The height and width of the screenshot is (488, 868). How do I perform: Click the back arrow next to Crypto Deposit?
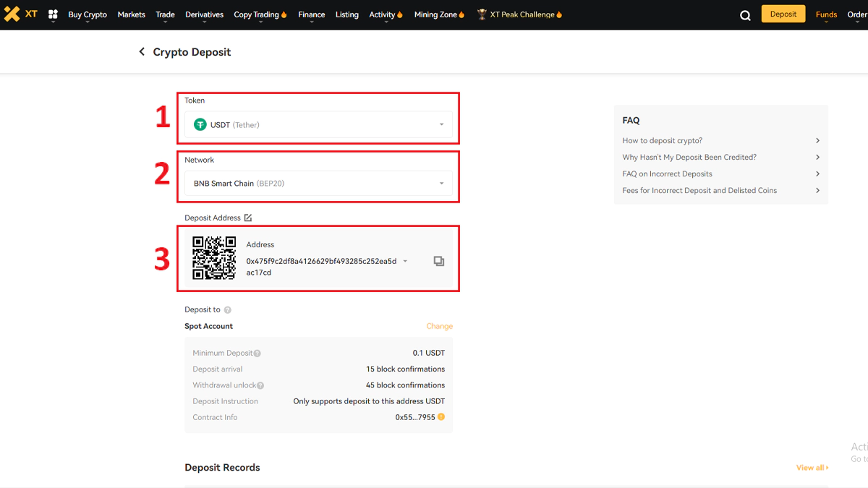point(142,52)
